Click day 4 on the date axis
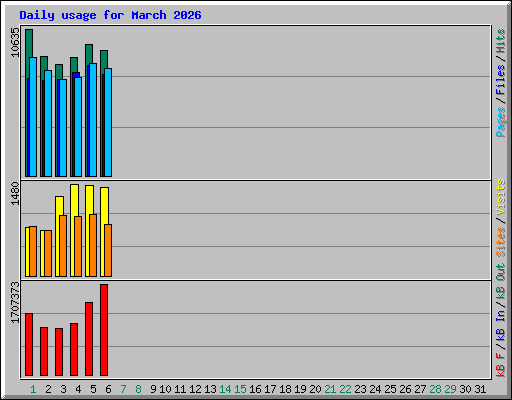 pyautogui.click(x=78, y=389)
